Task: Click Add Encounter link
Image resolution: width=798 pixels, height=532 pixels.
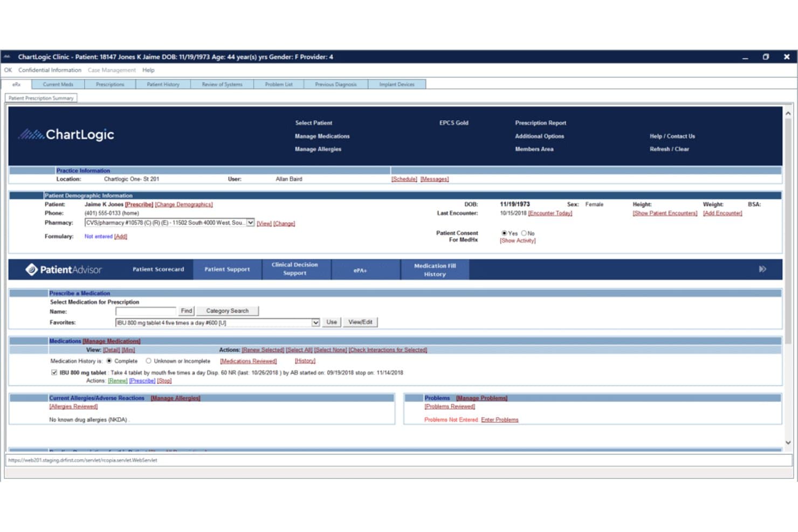Action: pyautogui.click(x=723, y=213)
